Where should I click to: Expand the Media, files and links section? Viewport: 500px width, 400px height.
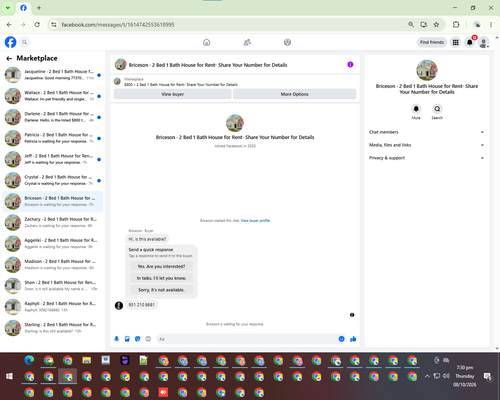click(426, 145)
